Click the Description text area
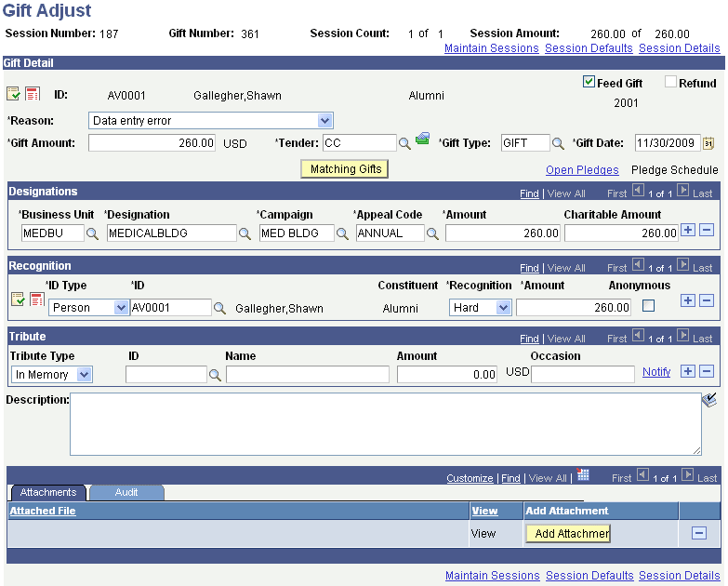Viewport: 728px width, 586px height. click(x=386, y=424)
